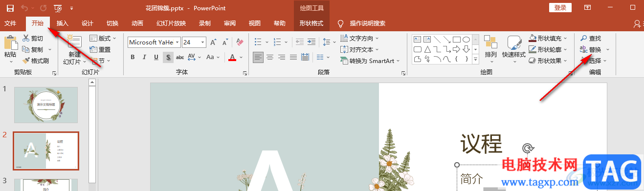644x191 pixels.
Task: Start slideshow from beginning via quick access icon
Action: point(58,8)
